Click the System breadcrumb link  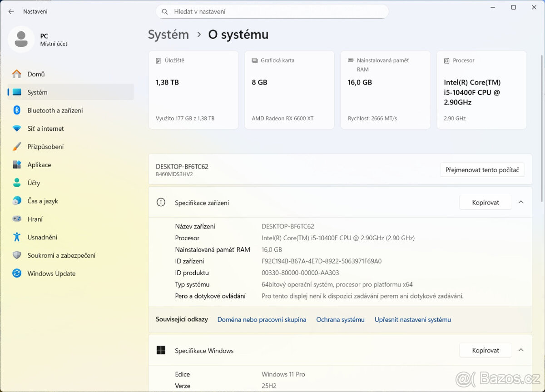(x=168, y=34)
